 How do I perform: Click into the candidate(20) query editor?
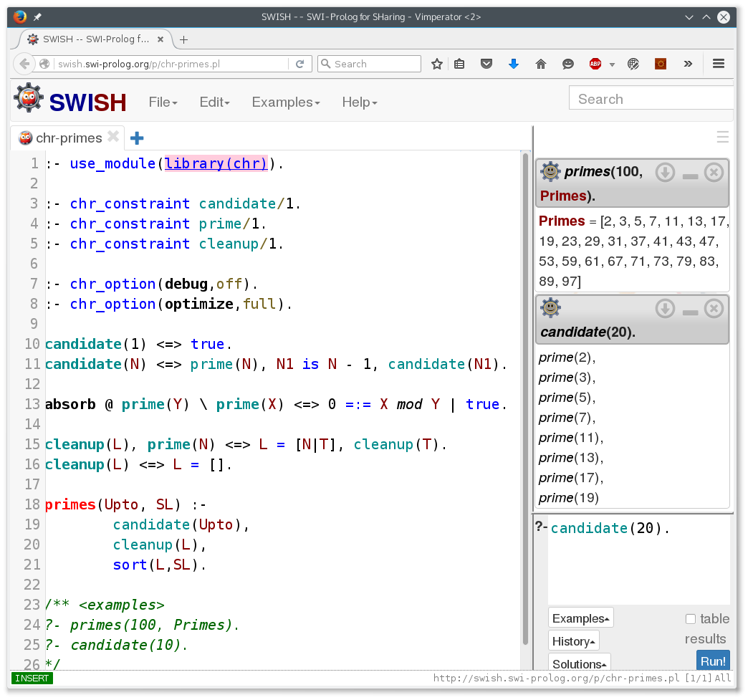click(638, 560)
